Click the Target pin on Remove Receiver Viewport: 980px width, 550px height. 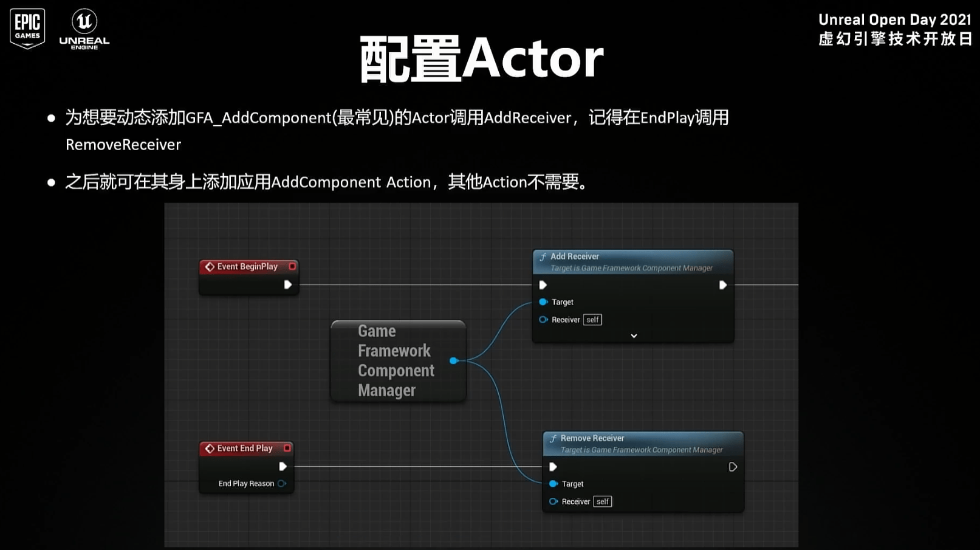[x=553, y=484]
